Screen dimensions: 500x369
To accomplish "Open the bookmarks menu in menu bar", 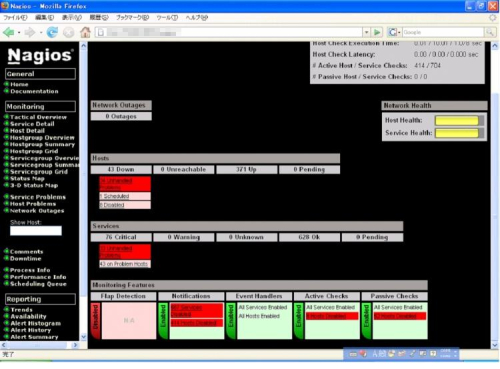I will point(132,17).
